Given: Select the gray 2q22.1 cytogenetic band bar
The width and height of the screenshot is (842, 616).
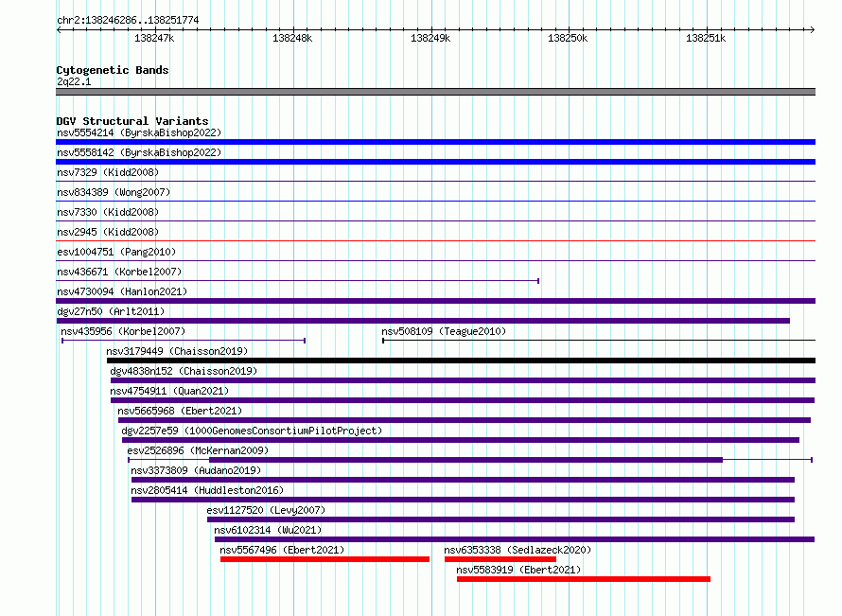Looking at the screenshot, I should point(435,92).
